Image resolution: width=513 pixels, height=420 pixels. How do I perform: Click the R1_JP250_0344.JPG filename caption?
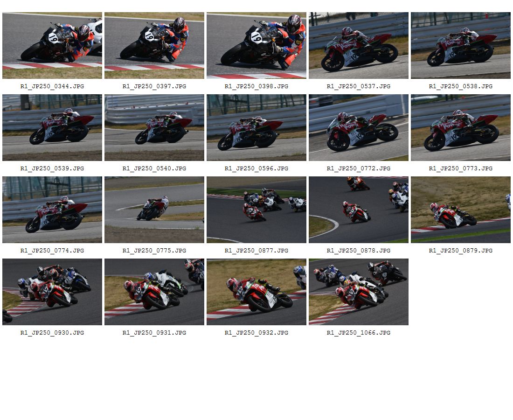coord(52,86)
